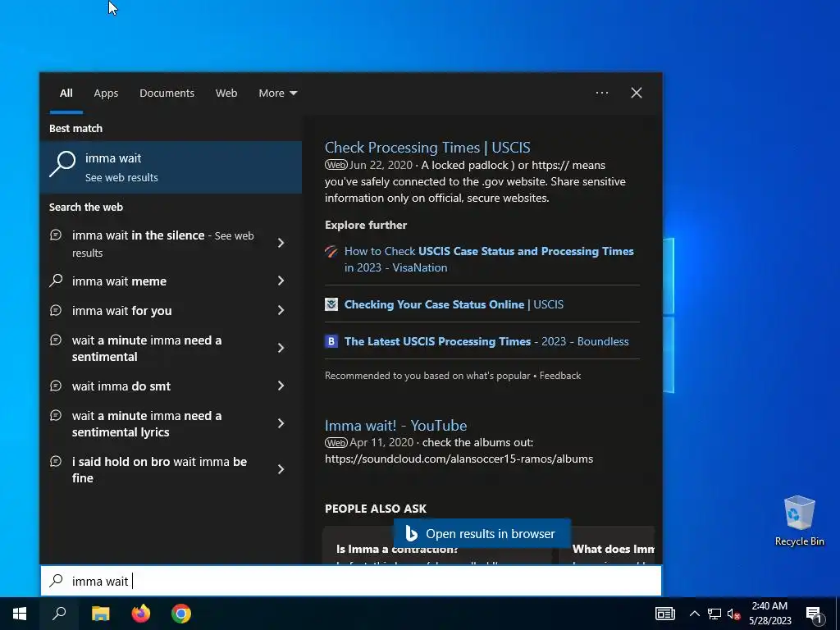Expand arrow for 'sentimental lyrics' suggestion
This screenshot has width=840, height=630.
tap(281, 423)
